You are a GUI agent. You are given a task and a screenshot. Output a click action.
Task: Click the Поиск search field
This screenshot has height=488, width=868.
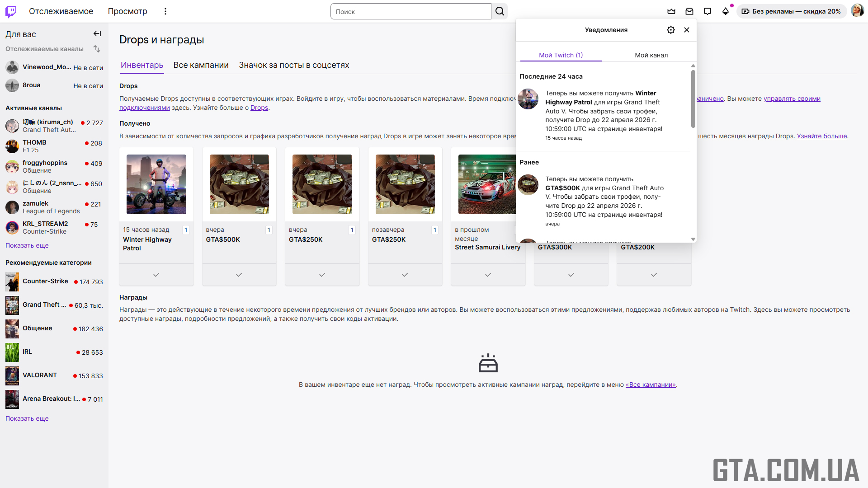[410, 11]
